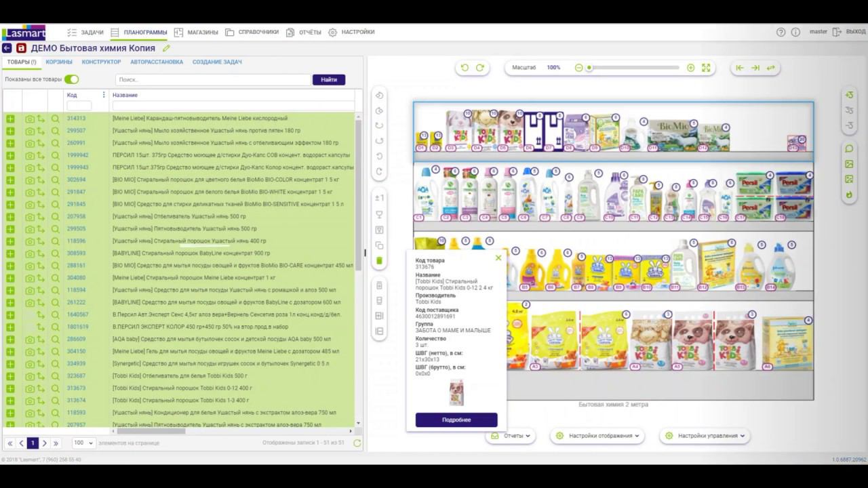Viewport: 868px width, 488px height.
Task: Click the info icon in the header
Action: 795,32
